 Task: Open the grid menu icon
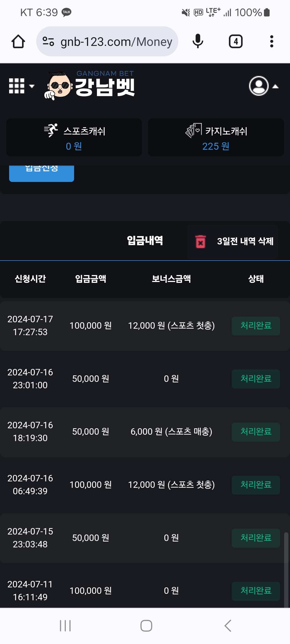point(21,86)
